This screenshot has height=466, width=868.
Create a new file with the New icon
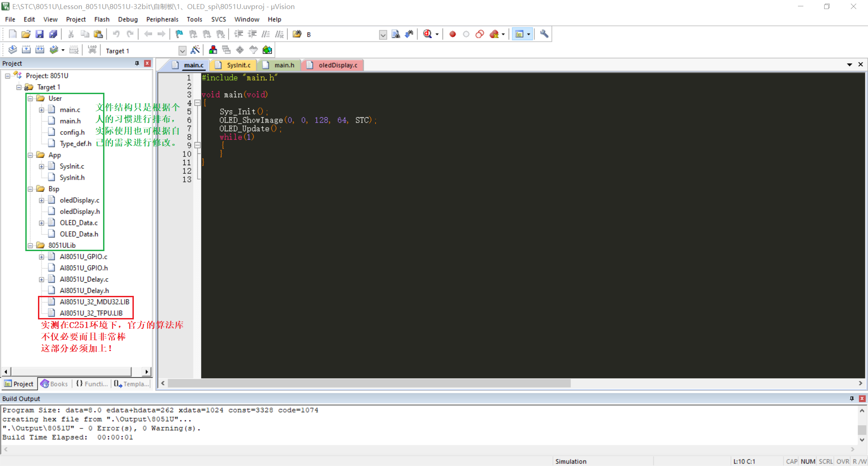(13, 34)
